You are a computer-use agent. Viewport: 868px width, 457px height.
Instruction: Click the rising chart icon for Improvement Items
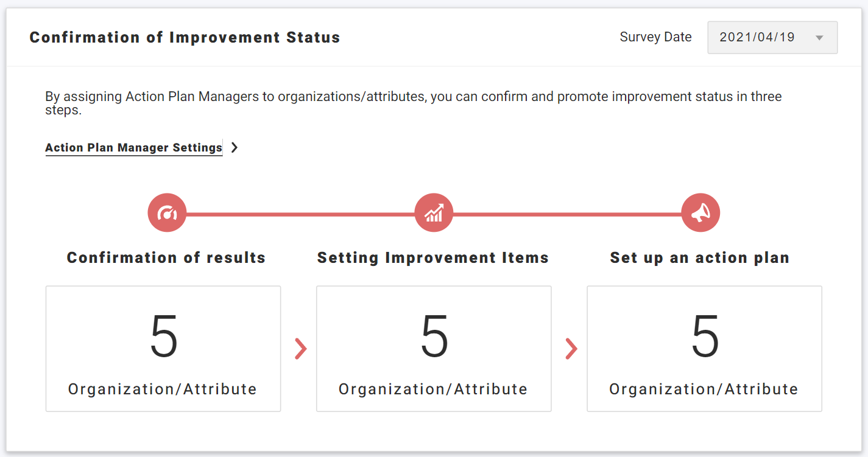click(x=434, y=213)
